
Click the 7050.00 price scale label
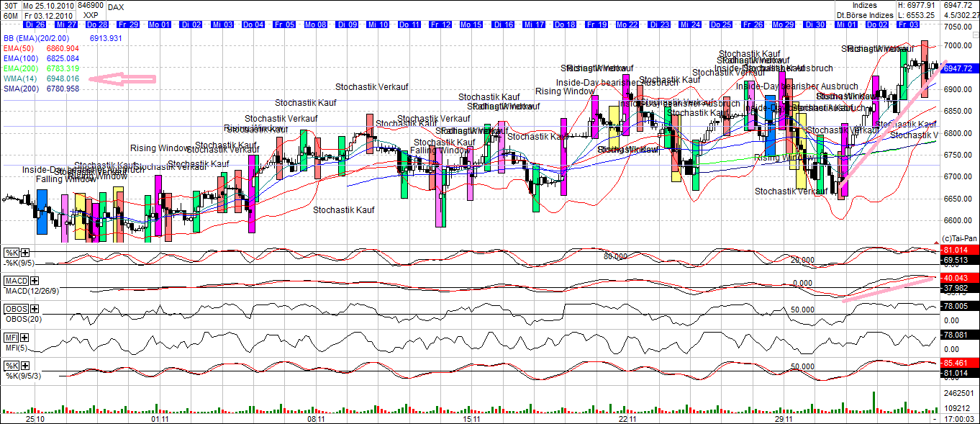[x=958, y=27]
